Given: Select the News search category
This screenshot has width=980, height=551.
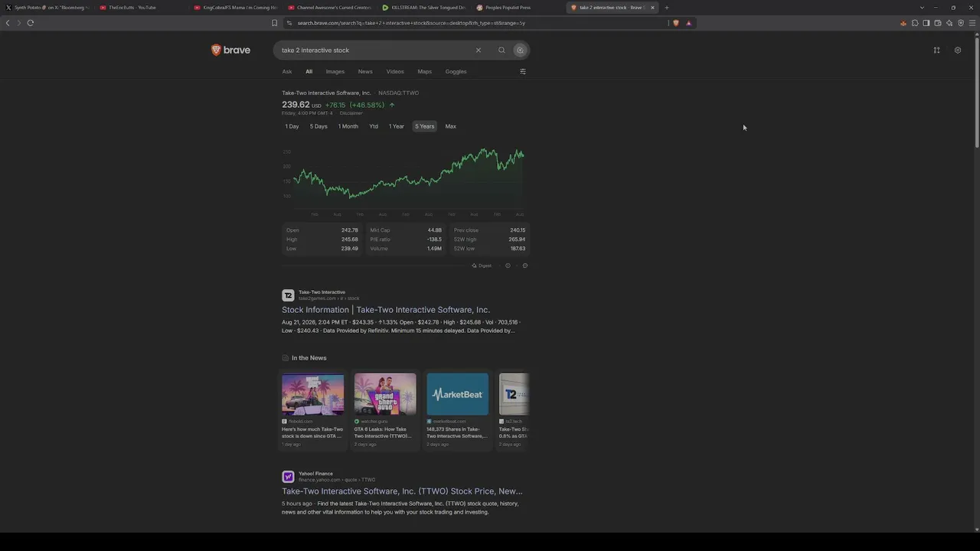Looking at the screenshot, I should coord(365,72).
